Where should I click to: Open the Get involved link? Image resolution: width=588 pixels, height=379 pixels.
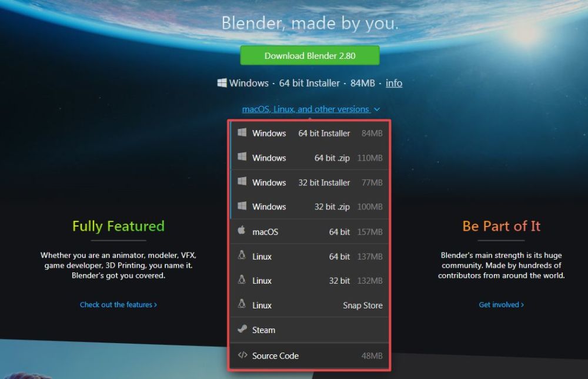click(501, 305)
